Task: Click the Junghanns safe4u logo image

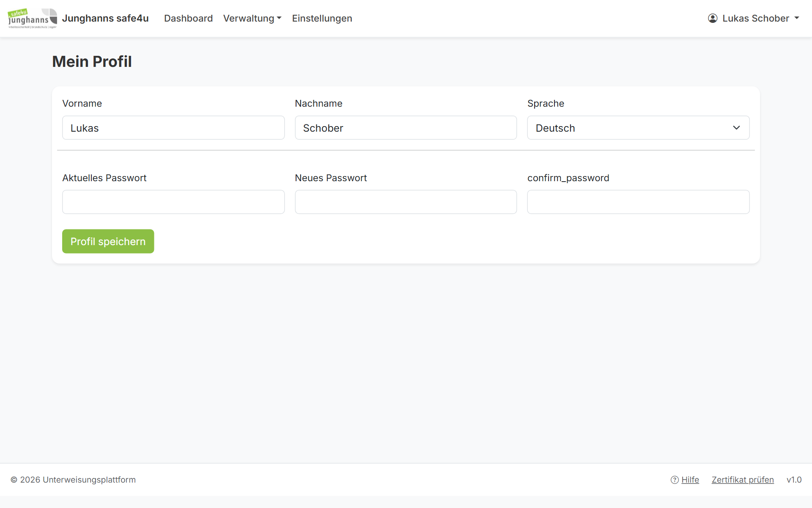Action: click(x=33, y=18)
